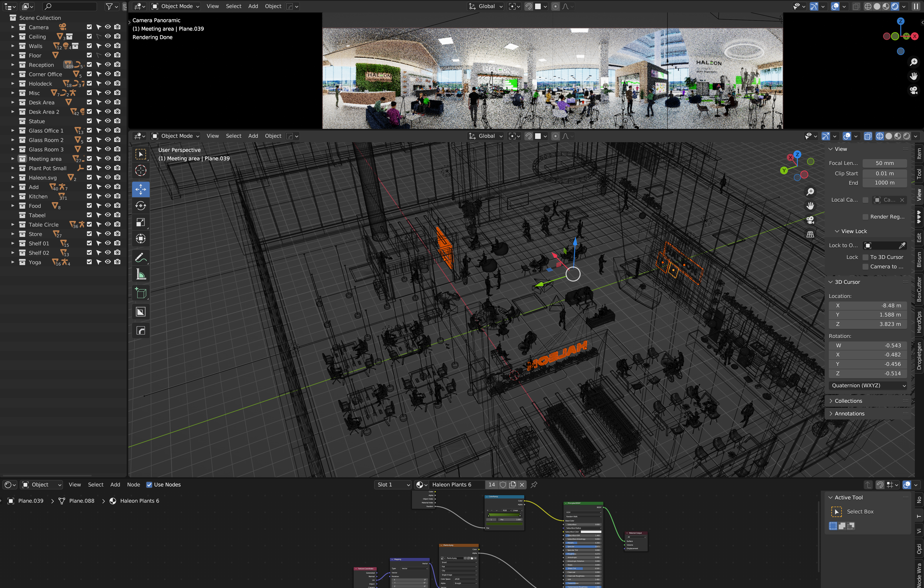Enable Lock To 3D Cursor checkbox
Viewport: 924px width, 588px height.
click(866, 257)
